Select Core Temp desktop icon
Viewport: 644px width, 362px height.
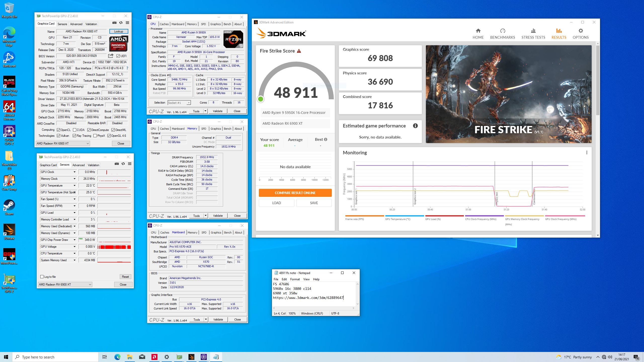tap(9, 183)
